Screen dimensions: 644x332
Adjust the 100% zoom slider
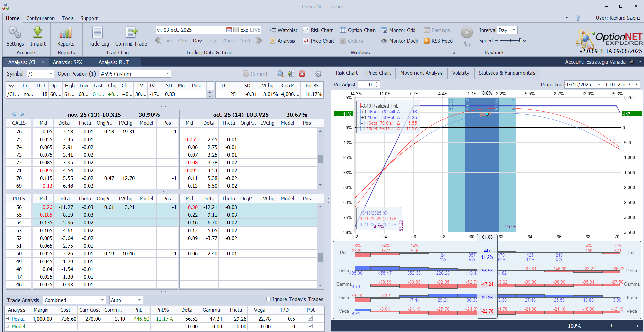(611, 326)
